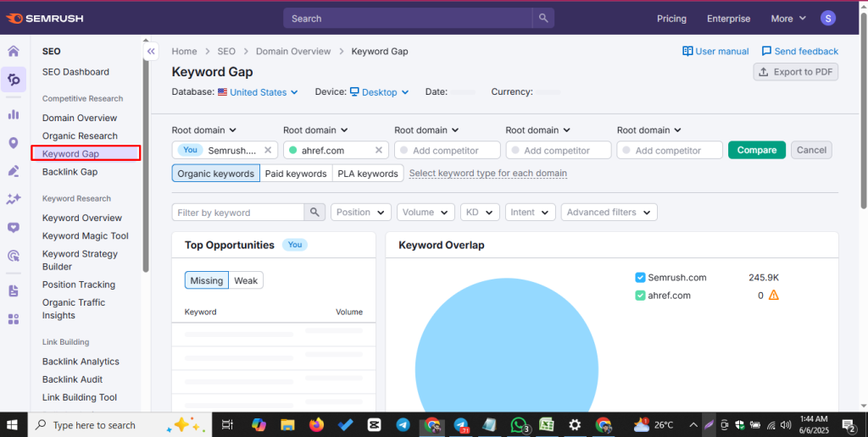The image size is (868, 437).
Task: Click Export to PDF button
Action: click(x=795, y=72)
